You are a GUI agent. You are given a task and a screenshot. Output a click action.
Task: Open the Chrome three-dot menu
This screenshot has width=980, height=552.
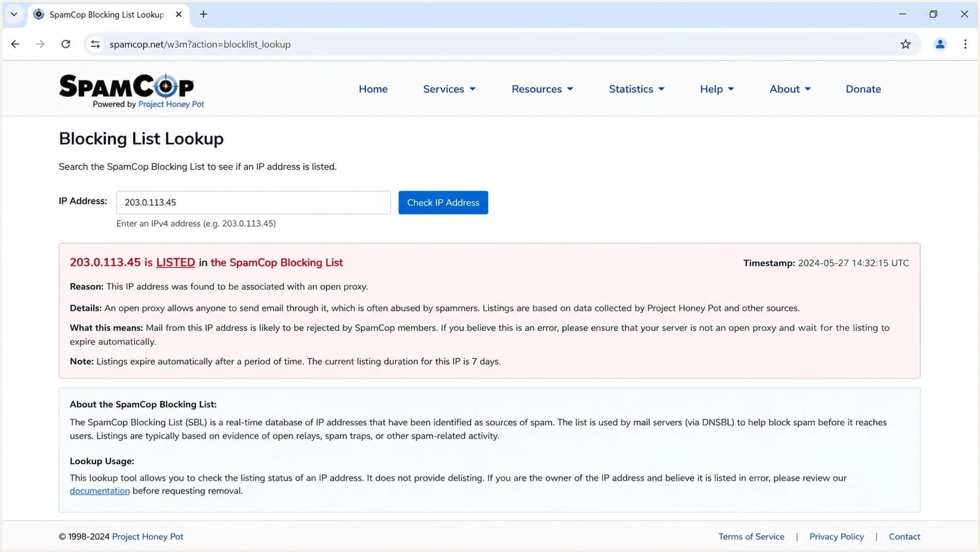pyautogui.click(x=965, y=44)
